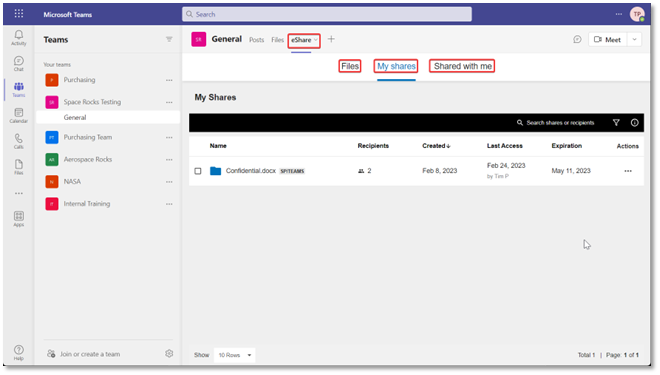Screen dimensions: 660x375
Task: Open the 10 Rows dropdown
Action: coord(234,355)
